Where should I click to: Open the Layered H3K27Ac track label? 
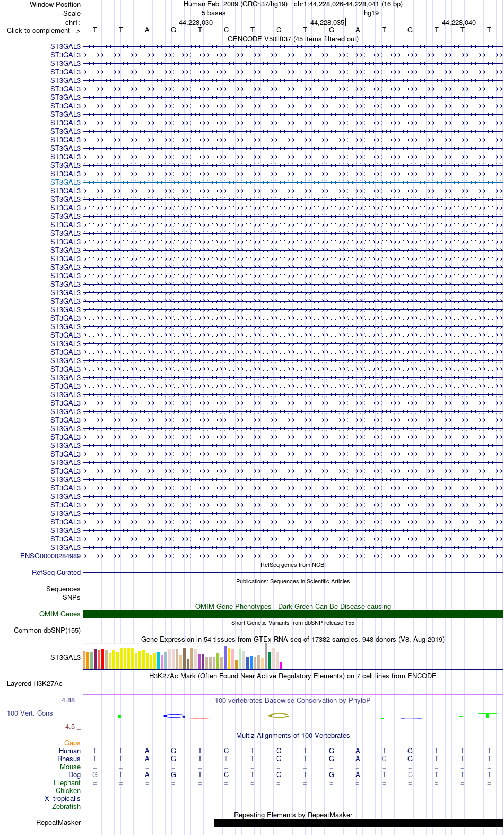click(x=34, y=683)
